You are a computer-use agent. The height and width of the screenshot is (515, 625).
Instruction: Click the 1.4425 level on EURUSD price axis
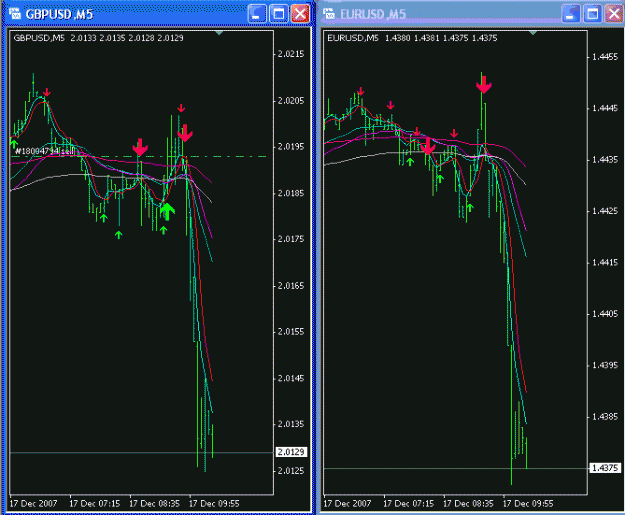click(x=605, y=211)
